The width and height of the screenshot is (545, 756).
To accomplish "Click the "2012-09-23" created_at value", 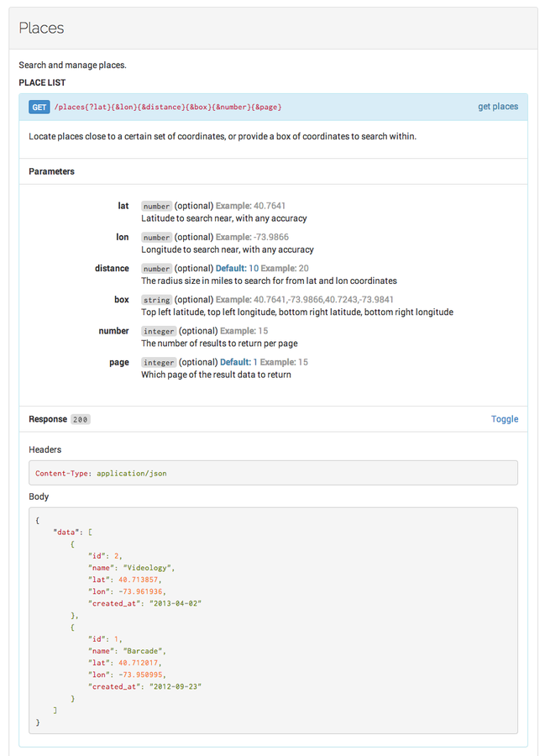I will click(x=176, y=686).
